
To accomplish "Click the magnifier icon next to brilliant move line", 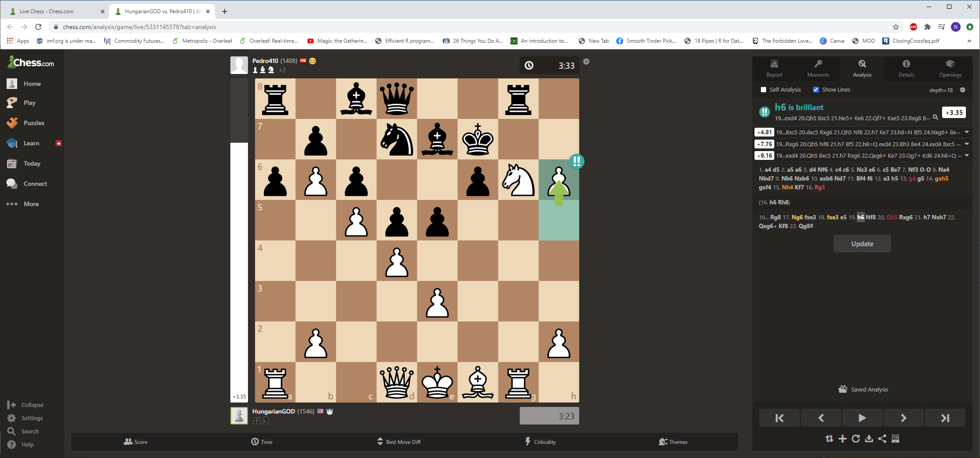I will (936, 118).
